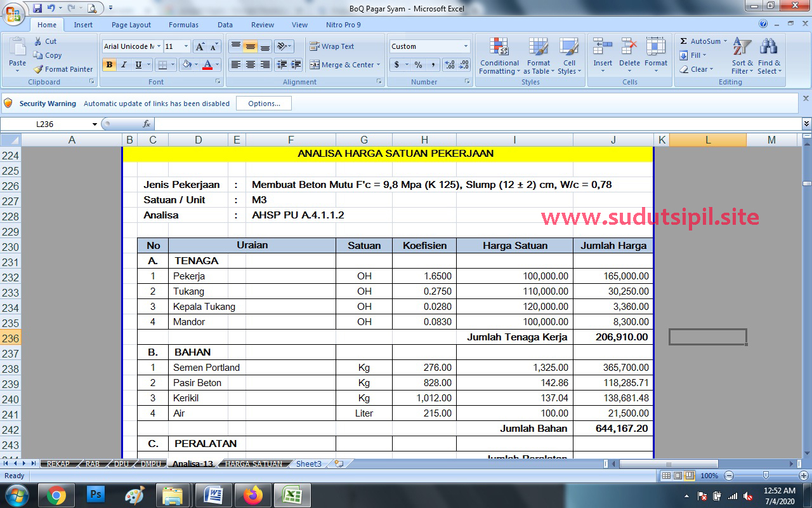Click Zoom In plus button
The width and height of the screenshot is (812, 508).
(803, 476)
